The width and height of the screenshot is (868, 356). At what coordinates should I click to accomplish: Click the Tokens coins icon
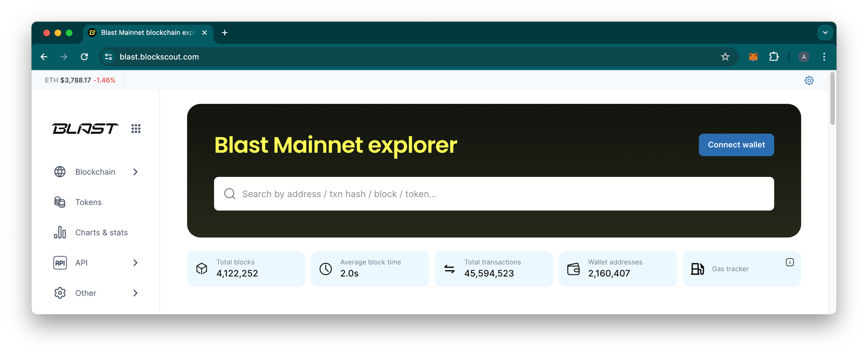60,202
